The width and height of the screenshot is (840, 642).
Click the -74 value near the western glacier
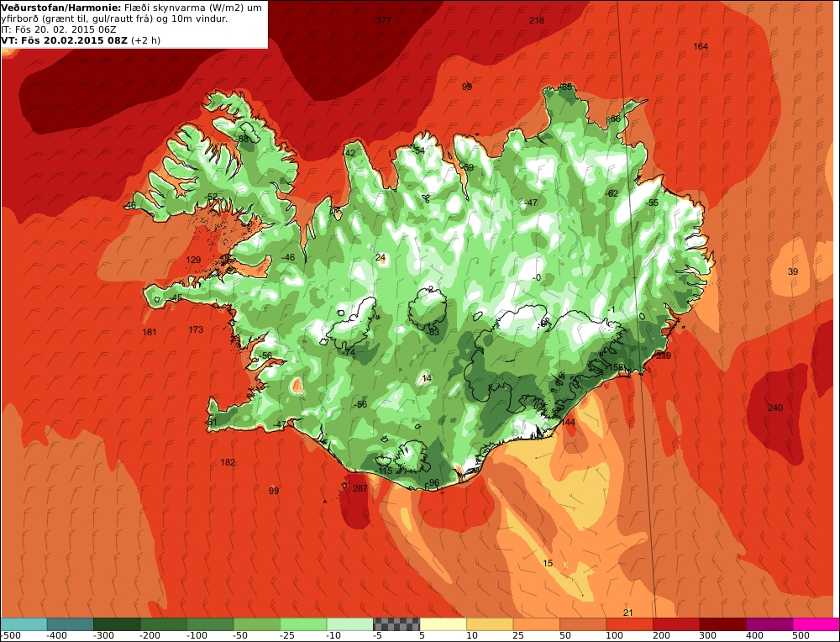[349, 352]
